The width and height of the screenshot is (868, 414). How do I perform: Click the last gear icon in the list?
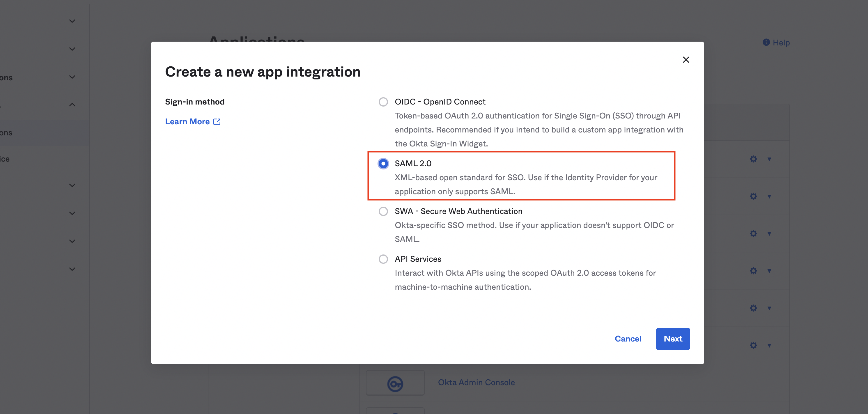753,345
